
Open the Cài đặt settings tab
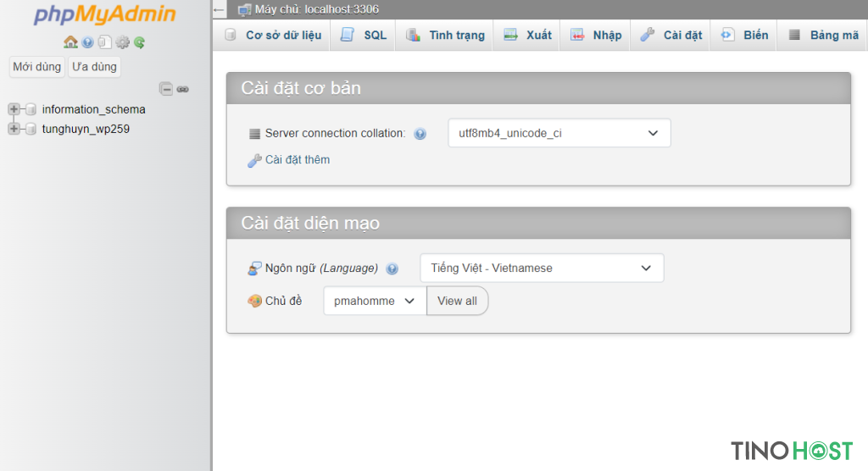671,35
